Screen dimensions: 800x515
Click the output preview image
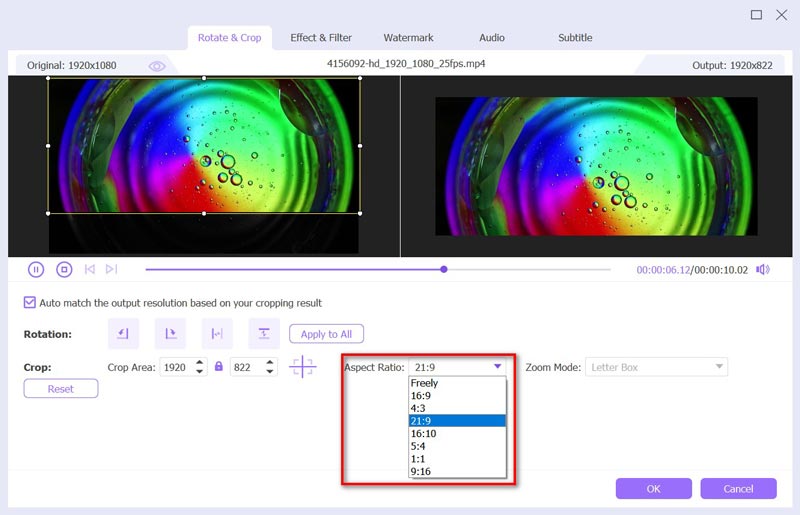[596, 166]
